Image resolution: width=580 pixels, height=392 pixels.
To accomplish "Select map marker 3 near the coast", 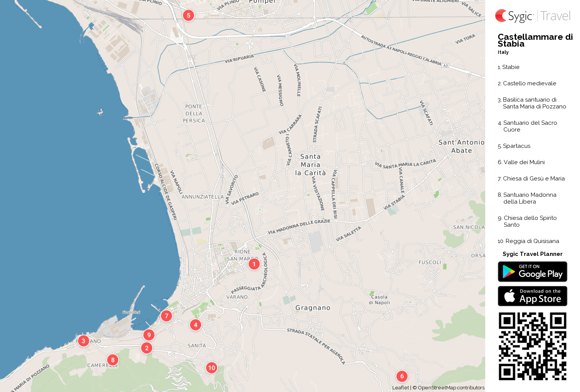I will (83, 341).
